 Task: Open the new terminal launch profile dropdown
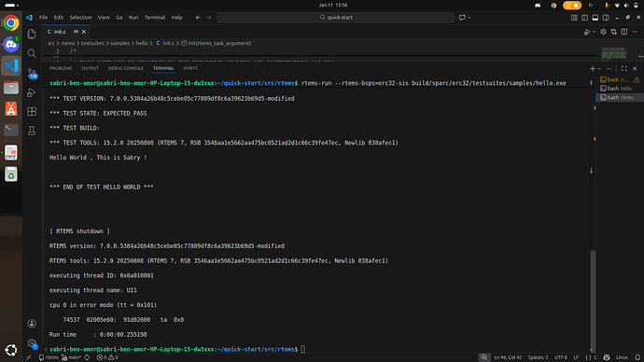[x=599, y=68]
